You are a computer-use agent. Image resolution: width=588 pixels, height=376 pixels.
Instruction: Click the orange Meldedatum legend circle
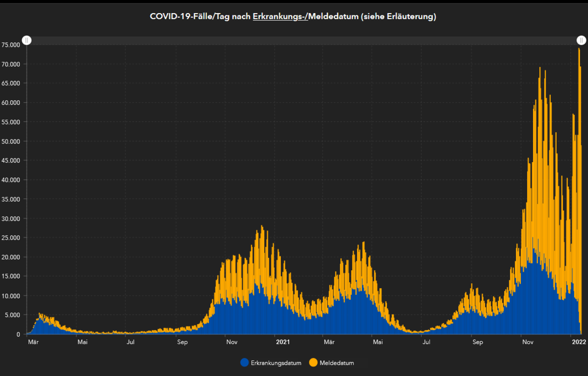point(313,362)
